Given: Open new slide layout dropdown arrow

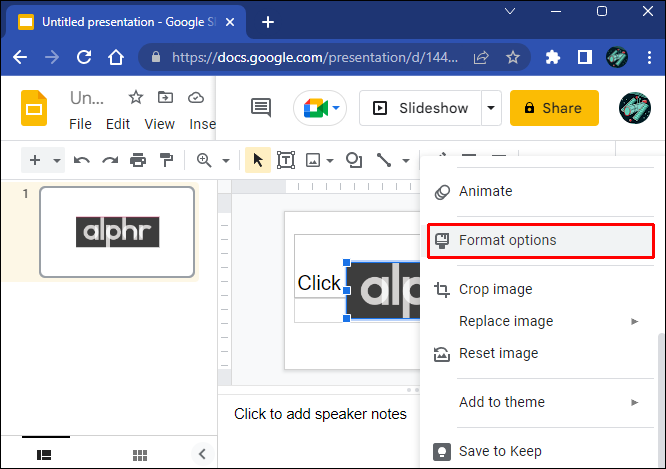Looking at the screenshot, I should tap(56, 161).
